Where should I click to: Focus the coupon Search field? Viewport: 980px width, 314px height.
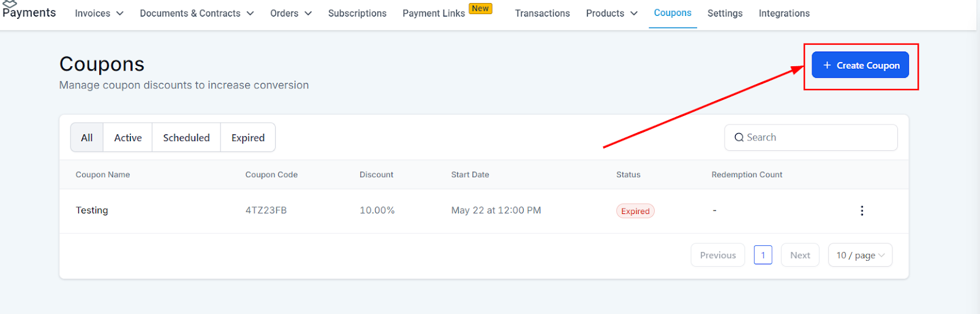811,137
